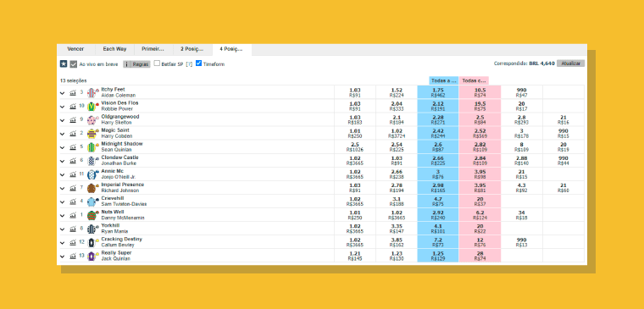Open the chart icon for Crievehill
Image resolution: width=644 pixels, height=309 pixels.
click(73, 201)
